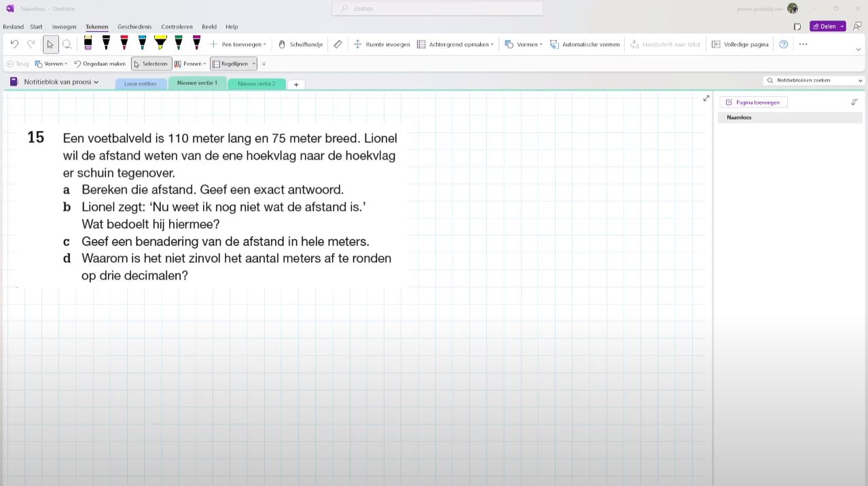Click the OneNote app icon

[x=10, y=8]
